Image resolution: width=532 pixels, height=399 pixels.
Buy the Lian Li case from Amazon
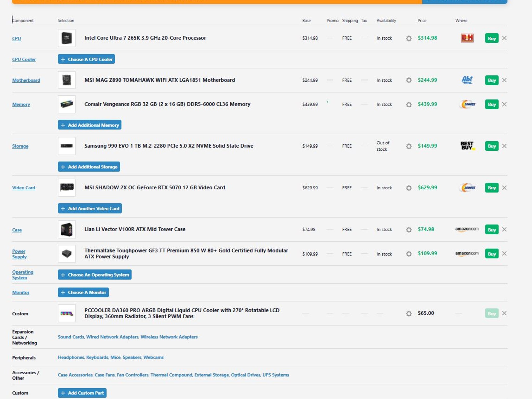pos(492,230)
